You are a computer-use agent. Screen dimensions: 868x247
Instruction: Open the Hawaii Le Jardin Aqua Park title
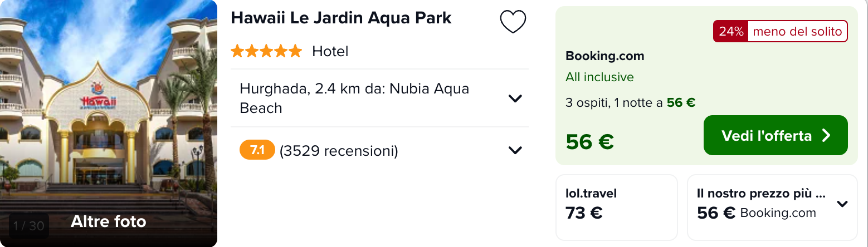coord(341,18)
